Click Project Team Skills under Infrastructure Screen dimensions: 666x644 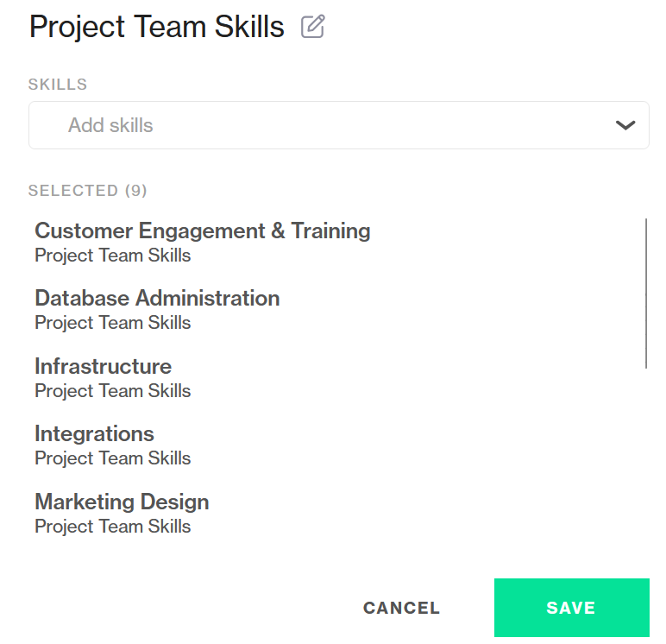coord(112,391)
